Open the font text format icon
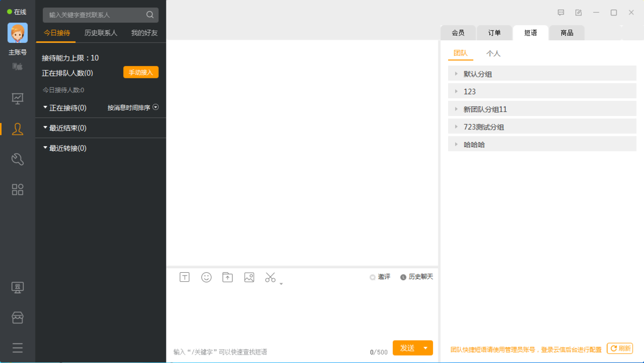 185,277
